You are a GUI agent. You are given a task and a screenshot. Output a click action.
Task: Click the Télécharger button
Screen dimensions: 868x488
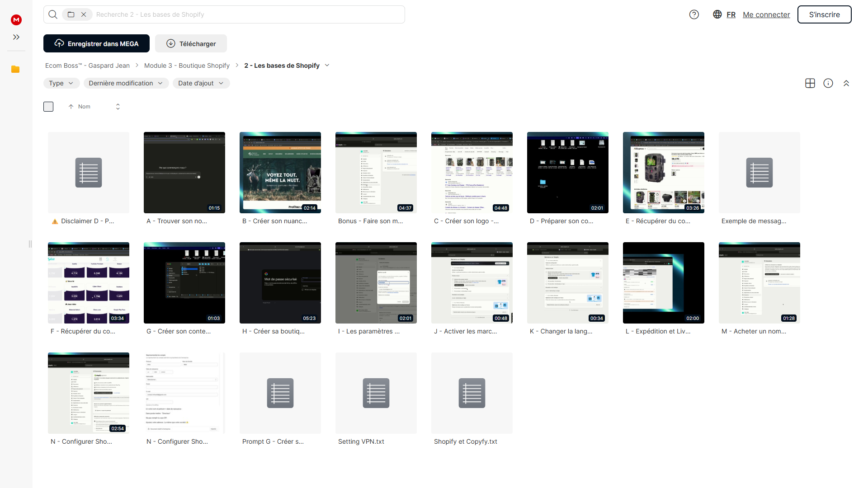[191, 43]
